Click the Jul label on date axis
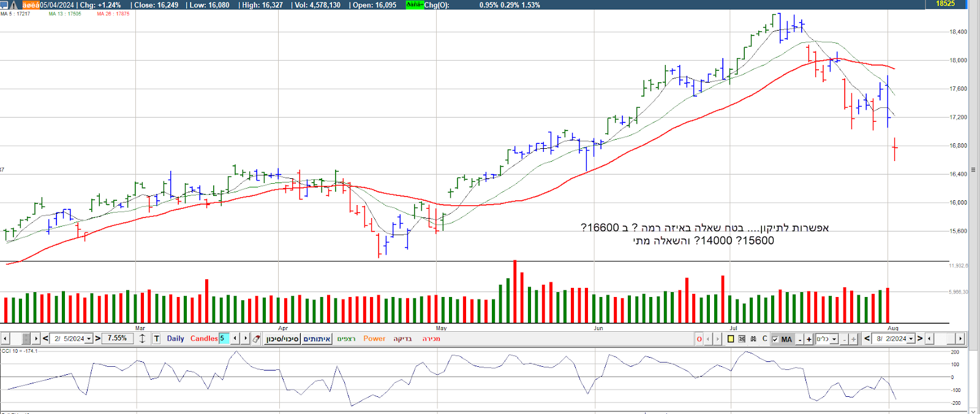 tap(733, 328)
